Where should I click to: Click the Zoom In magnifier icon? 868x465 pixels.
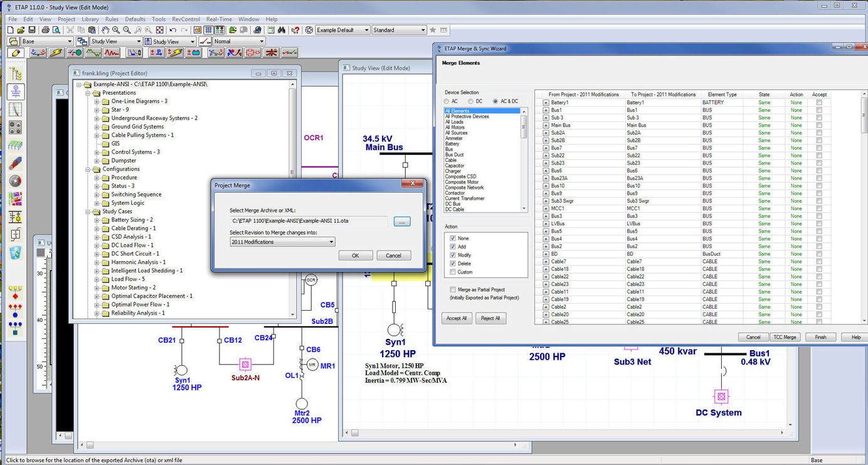click(x=116, y=29)
